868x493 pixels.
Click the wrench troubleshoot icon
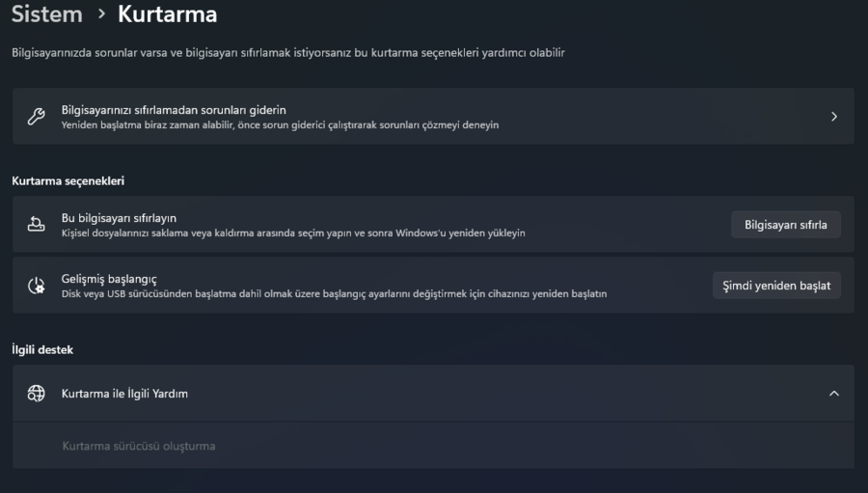(36, 117)
